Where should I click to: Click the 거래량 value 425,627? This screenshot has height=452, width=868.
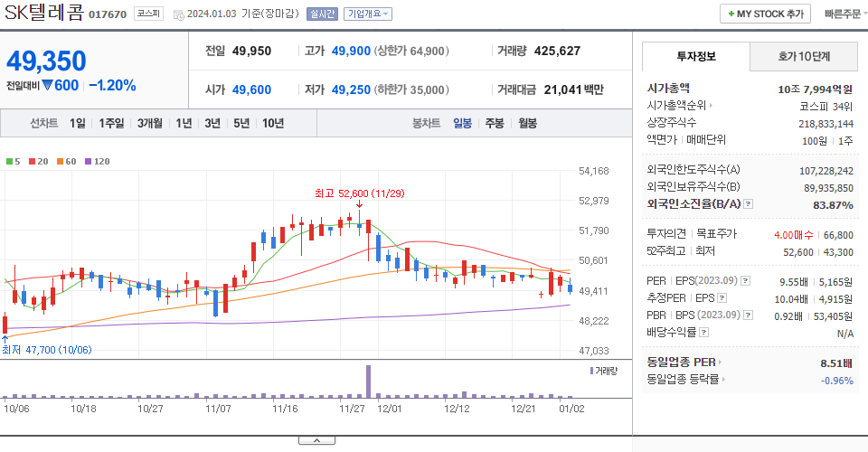[558, 51]
